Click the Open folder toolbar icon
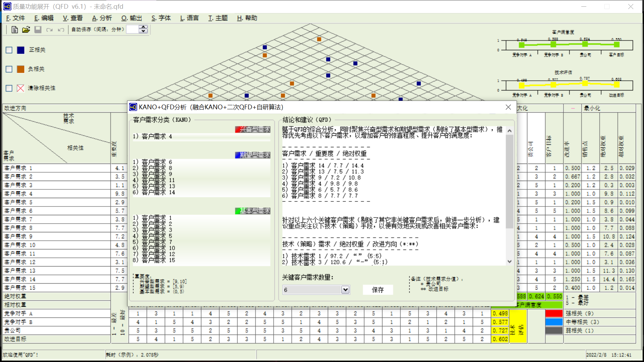644x362 pixels. (x=26, y=30)
